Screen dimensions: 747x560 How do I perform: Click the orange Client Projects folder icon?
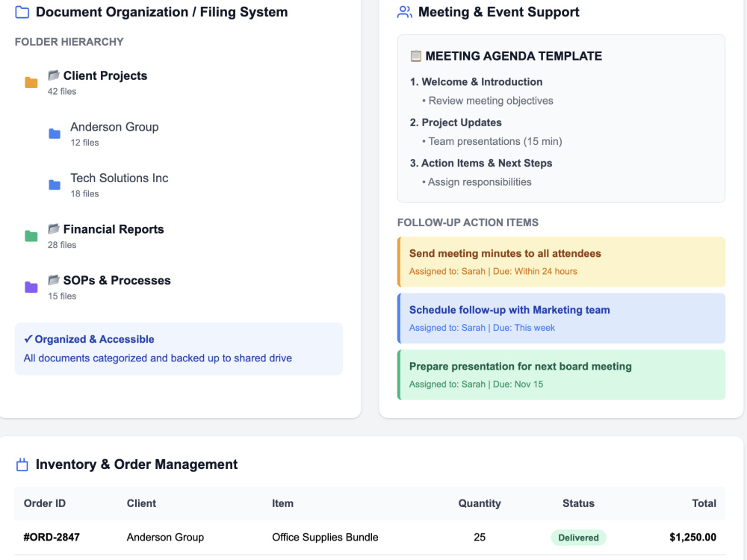click(x=31, y=82)
